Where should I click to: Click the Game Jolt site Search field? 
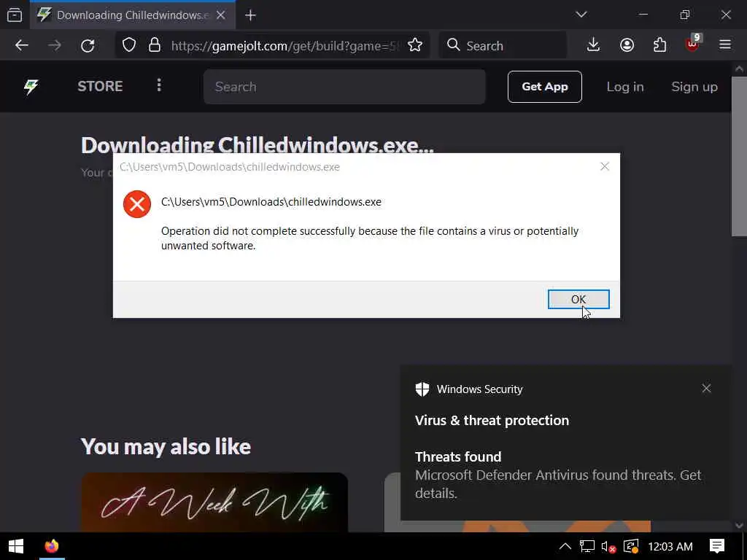pyautogui.click(x=344, y=87)
